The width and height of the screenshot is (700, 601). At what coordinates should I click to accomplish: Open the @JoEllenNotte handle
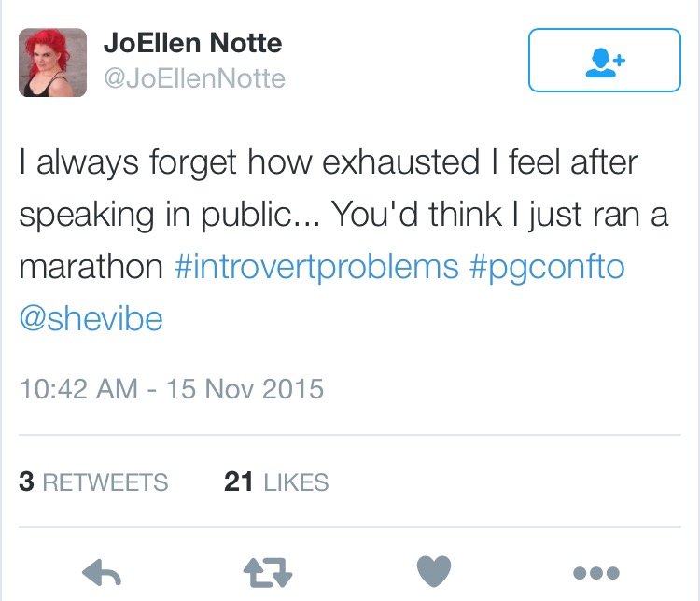[195, 78]
